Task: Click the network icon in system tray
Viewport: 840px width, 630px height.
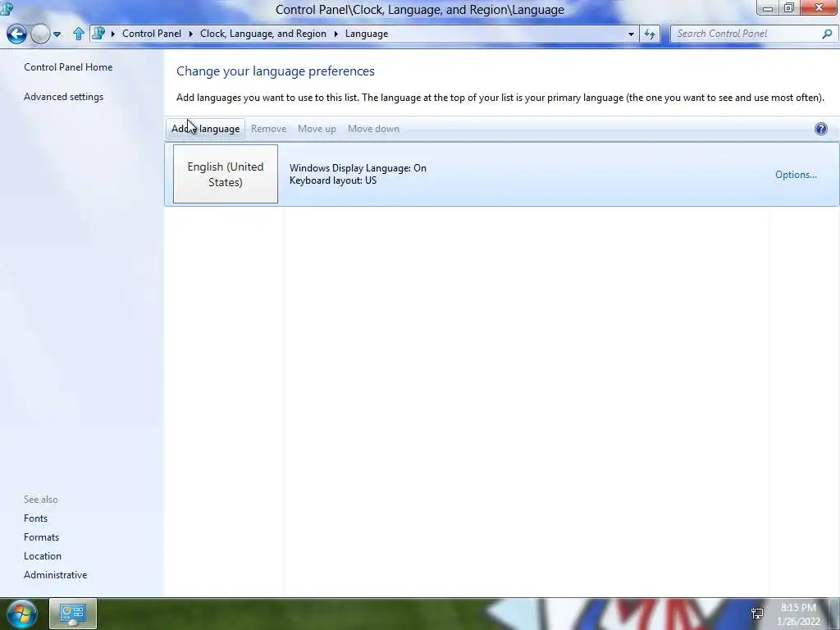Action: [x=757, y=614]
